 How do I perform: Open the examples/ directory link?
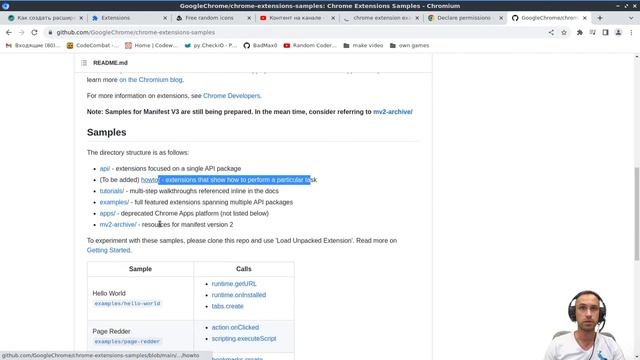[x=114, y=202]
